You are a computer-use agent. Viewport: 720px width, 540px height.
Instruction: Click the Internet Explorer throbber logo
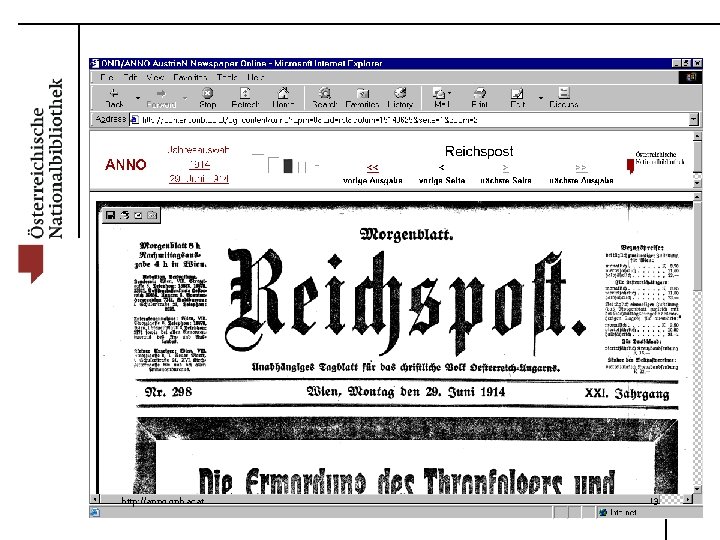pos(691,77)
